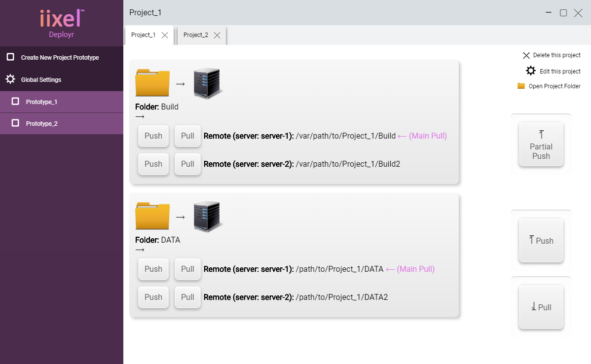Click the gear icon beside Edit this project

pos(531,71)
